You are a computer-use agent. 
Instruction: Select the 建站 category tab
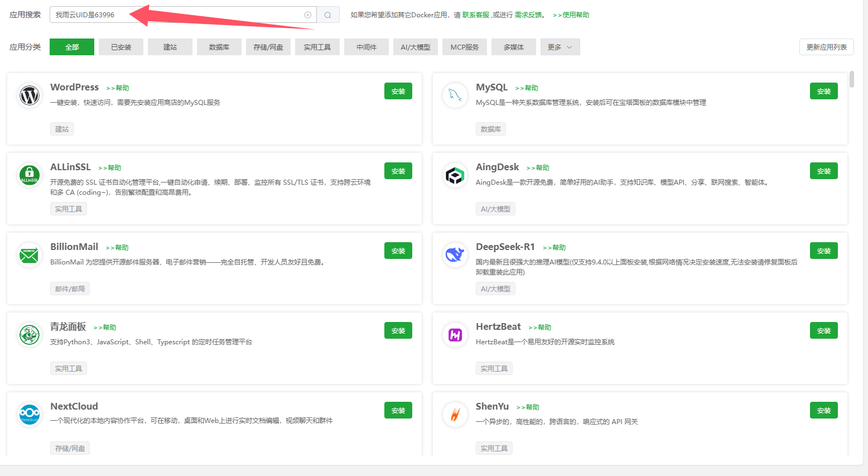(x=170, y=47)
